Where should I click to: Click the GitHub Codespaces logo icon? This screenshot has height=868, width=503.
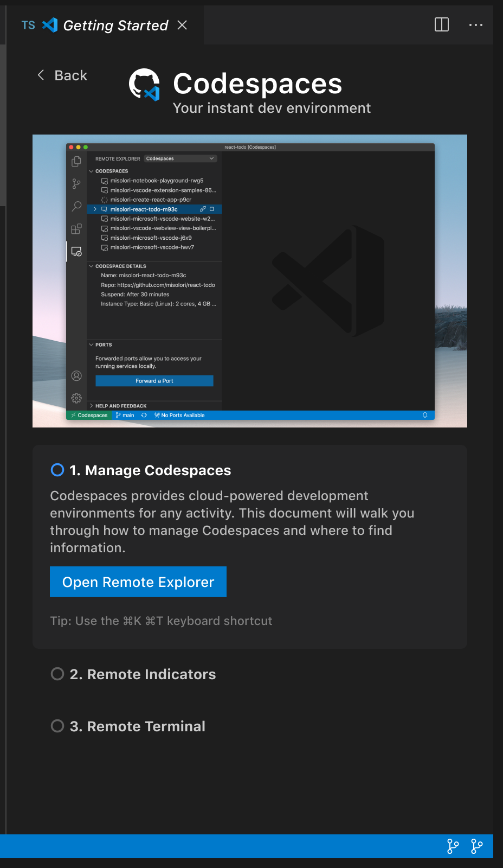pyautogui.click(x=144, y=85)
